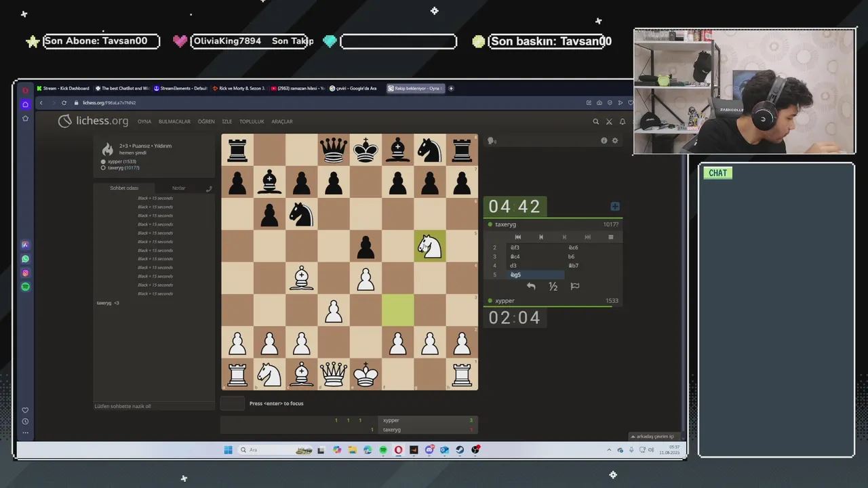Open the Rick ve Morty browser tab
Screen dimensions: 868x488
click(239, 88)
